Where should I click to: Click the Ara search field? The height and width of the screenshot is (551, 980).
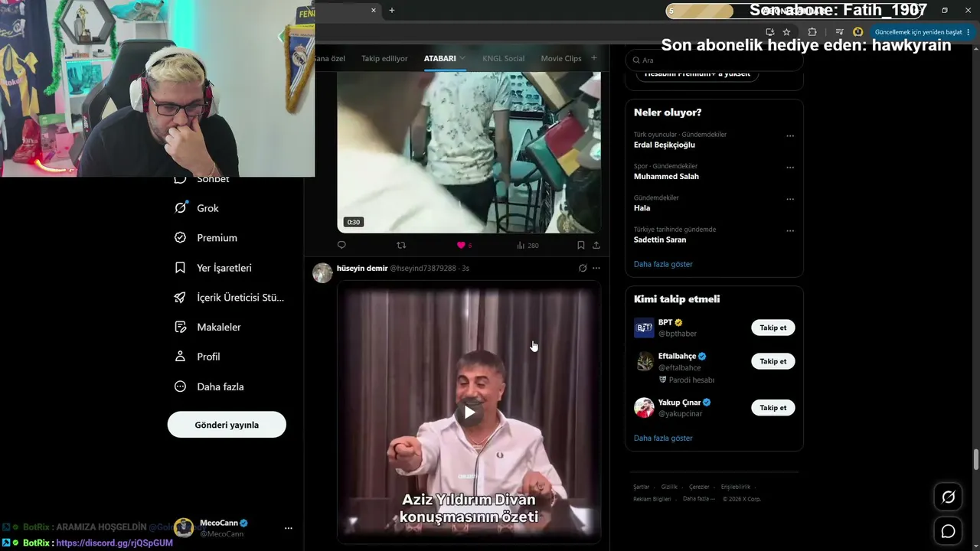point(714,60)
